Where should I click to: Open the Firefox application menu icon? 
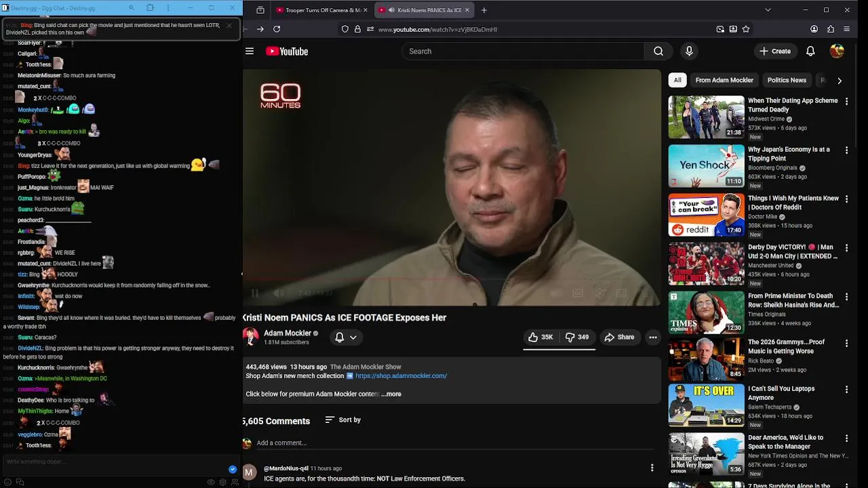847,29
